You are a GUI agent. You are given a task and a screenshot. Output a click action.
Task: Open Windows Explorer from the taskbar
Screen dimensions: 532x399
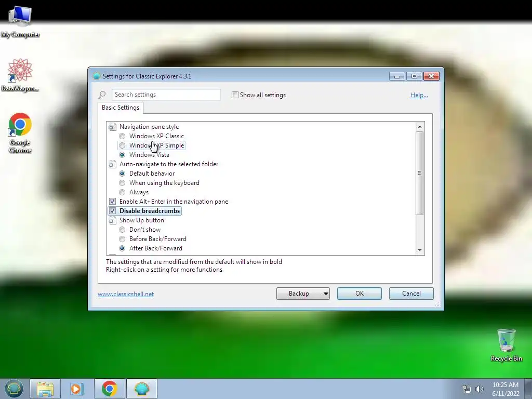click(45, 389)
